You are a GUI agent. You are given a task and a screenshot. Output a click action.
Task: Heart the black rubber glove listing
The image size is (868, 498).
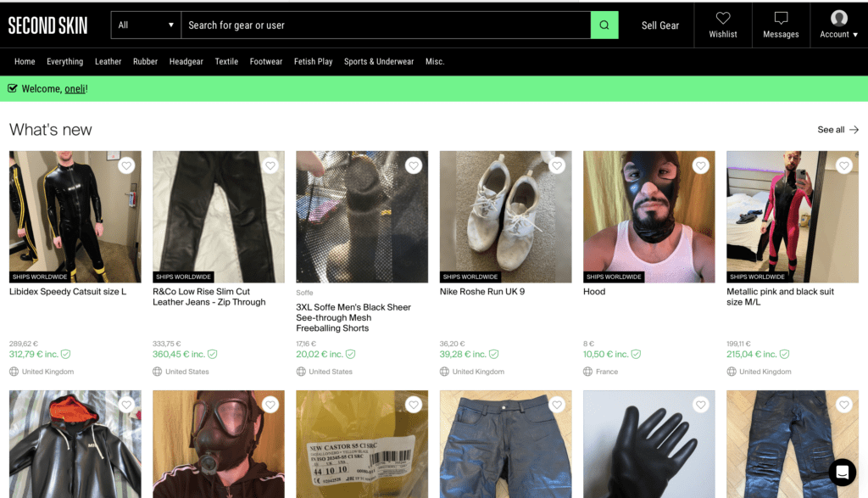pos(701,405)
